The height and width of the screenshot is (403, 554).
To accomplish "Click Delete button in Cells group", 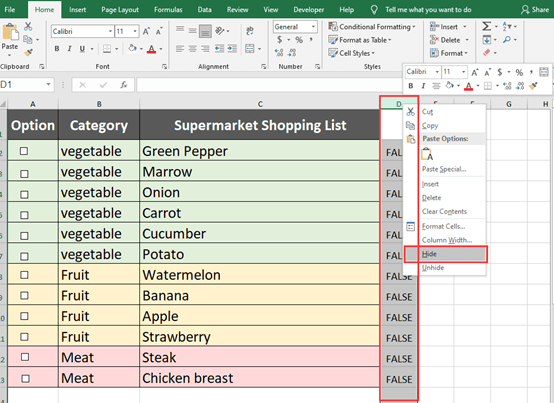I will (x=449, y=40).
